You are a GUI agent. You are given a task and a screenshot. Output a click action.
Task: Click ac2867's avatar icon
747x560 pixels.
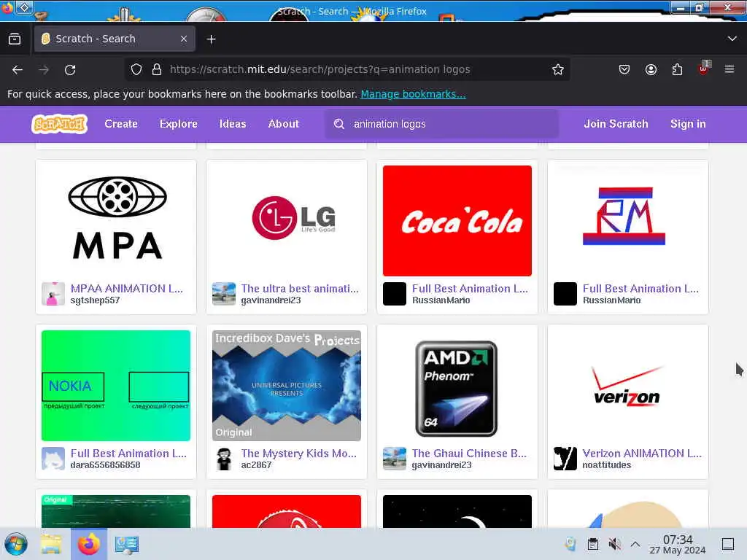coord(224,459)
